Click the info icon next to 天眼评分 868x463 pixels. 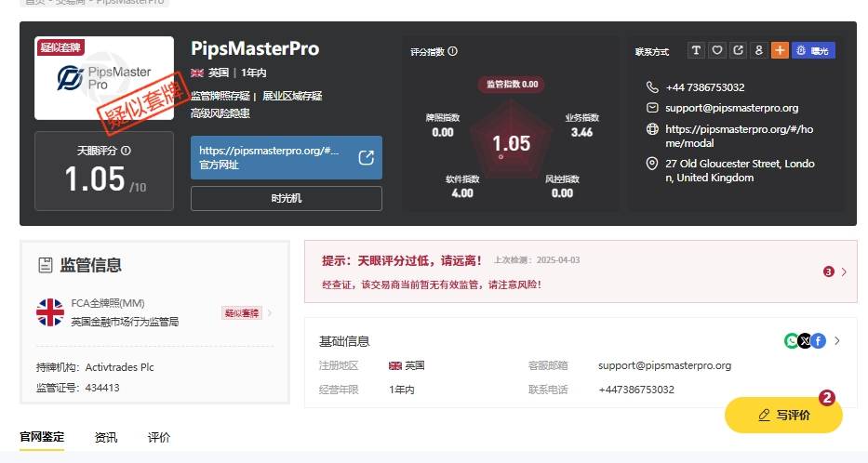(x=126, y=151)
